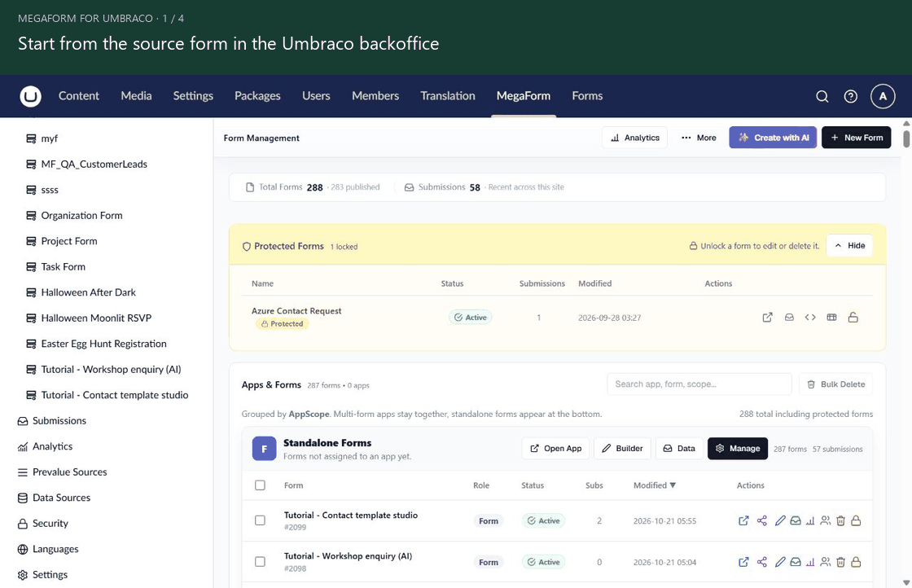Open the Content section
This screenshot has height=588, width=912.
click(78, 96)
